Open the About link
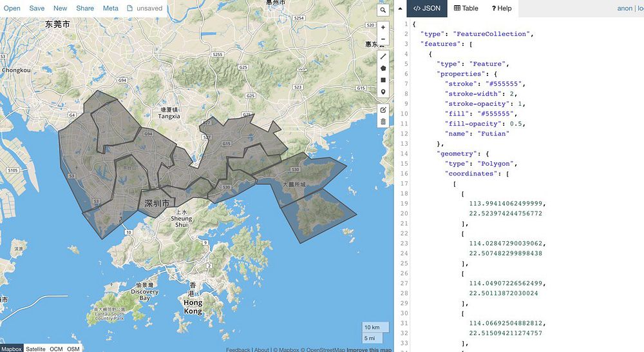This screenshot has height=352, width=644. click(261, 349)
